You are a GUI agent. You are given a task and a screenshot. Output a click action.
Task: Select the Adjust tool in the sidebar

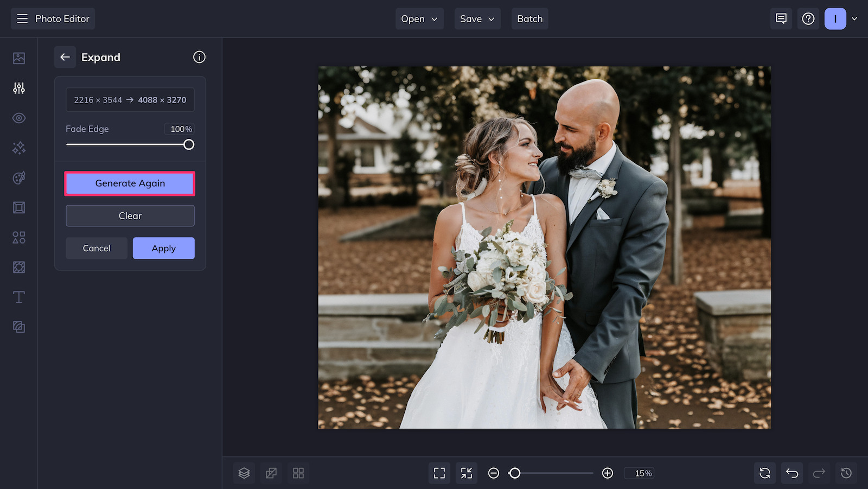18,87
